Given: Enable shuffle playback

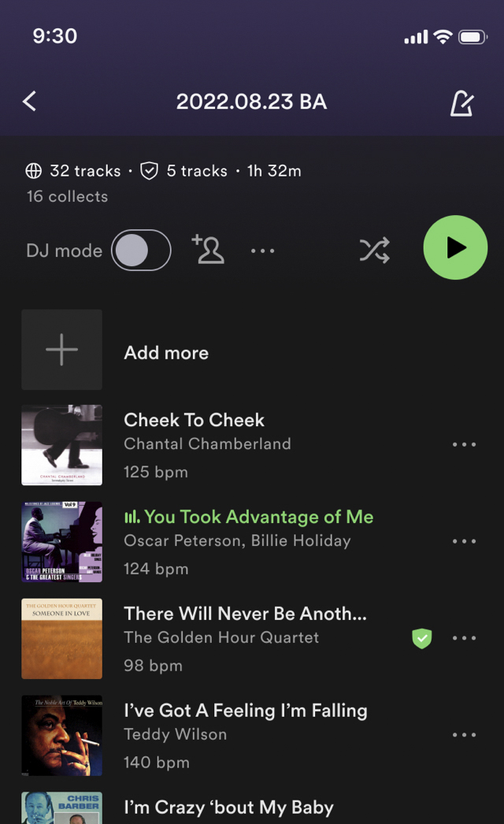Looking at the screenshot, I should pos(374,251).
